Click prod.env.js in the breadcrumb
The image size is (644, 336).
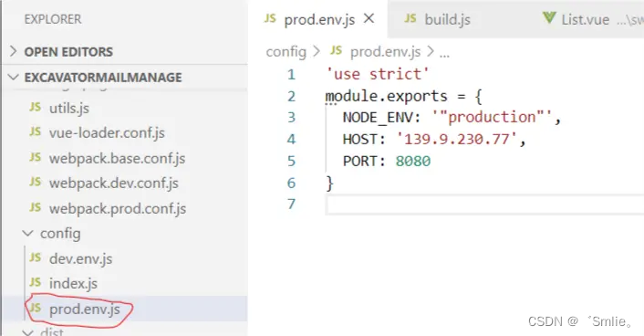[x=385, y=52]
